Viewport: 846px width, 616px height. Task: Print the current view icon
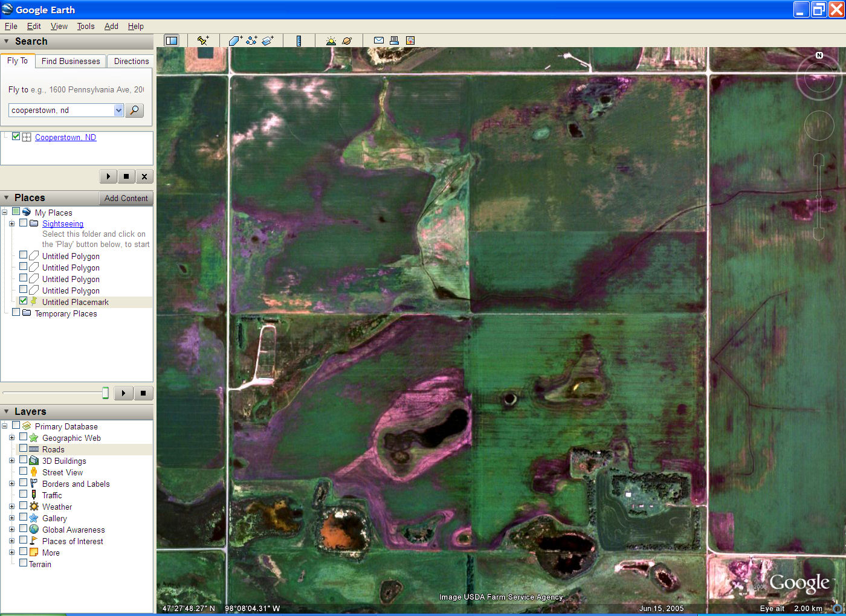coord(394,40)
